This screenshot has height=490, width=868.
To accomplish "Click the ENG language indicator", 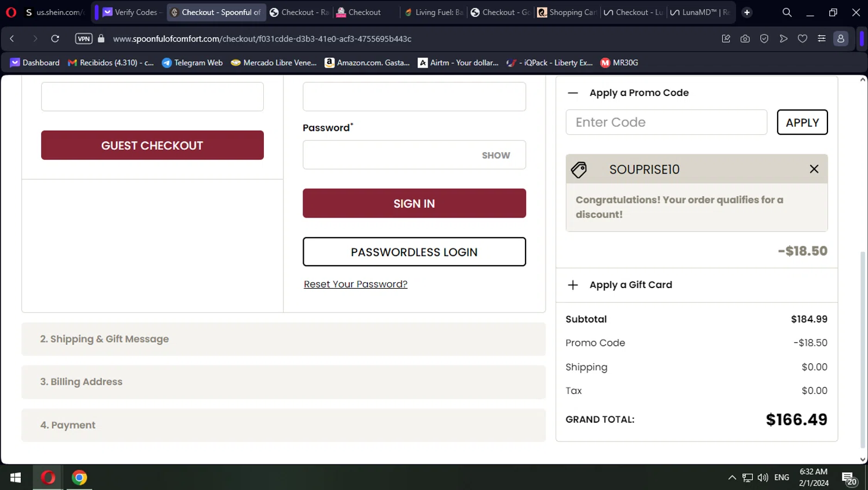I will pyautogui.click(x=782, y=477).
